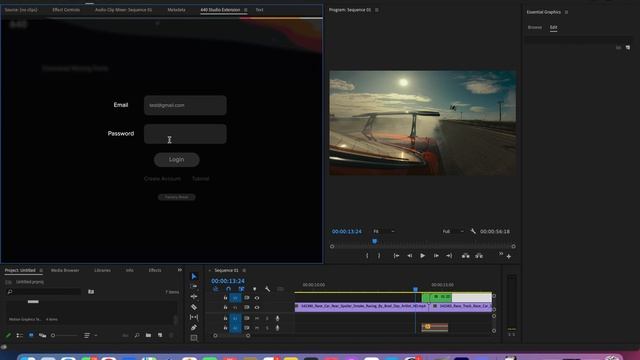Toggle snap magnet in timeline
The height and width of the screenshot is (360, 640).
point(229,289)
